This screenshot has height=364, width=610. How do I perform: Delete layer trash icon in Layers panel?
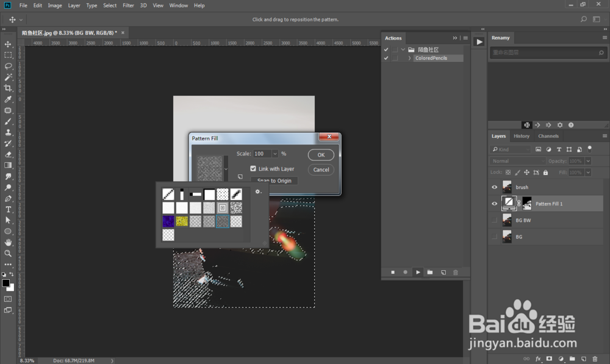tap(595, 359)
